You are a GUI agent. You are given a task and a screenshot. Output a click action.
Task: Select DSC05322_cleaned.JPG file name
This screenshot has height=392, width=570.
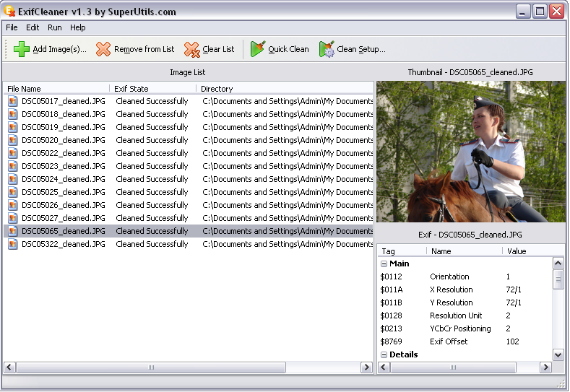pyautogui.click(x=64, y=244)
